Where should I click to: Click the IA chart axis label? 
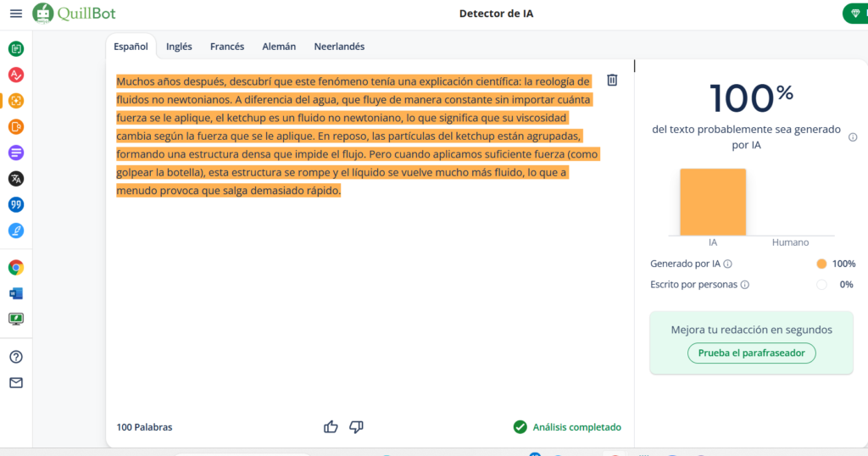tap(713, 242)
